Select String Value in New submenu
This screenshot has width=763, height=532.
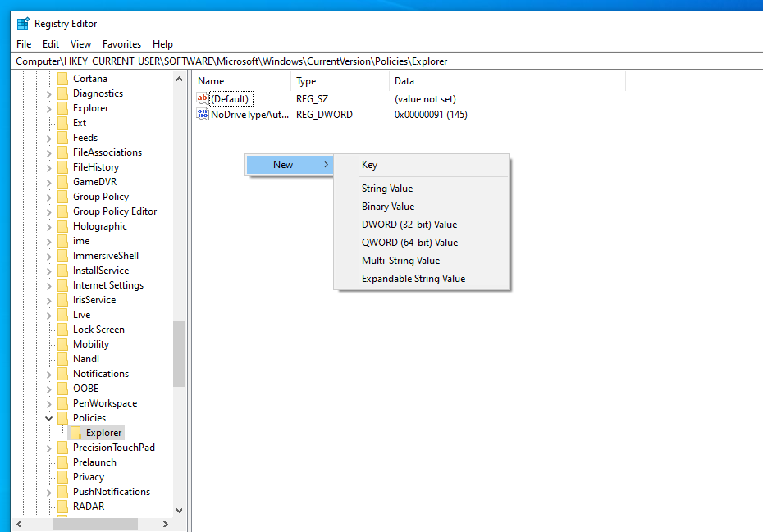(x=386, y=189)
